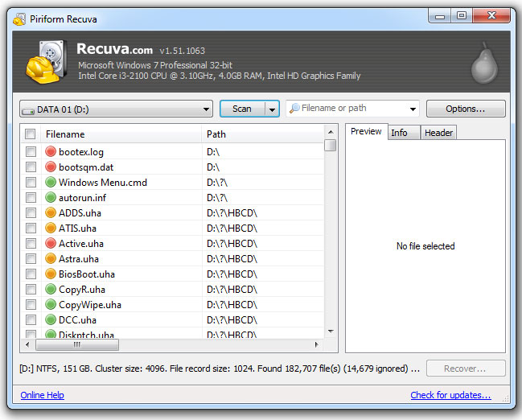This screenshot has height=420, width=522.
Task: Click the magnifier icon in the filename search box
Action: (294, 109)
